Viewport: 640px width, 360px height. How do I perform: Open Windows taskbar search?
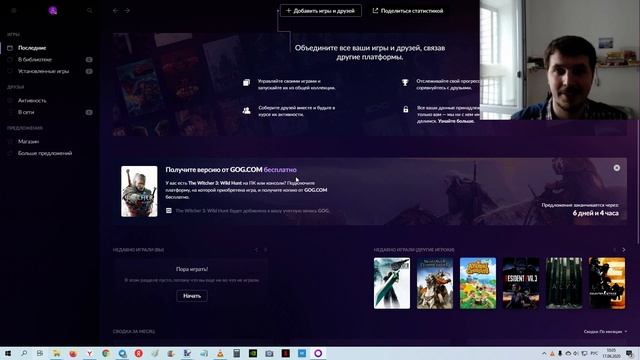[24, 353]
